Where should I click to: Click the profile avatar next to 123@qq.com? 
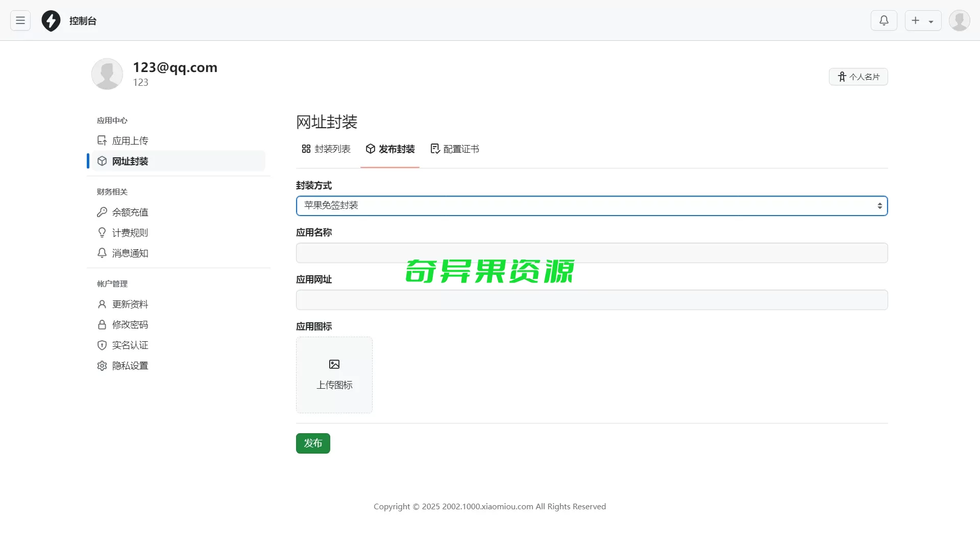(107, 74)
